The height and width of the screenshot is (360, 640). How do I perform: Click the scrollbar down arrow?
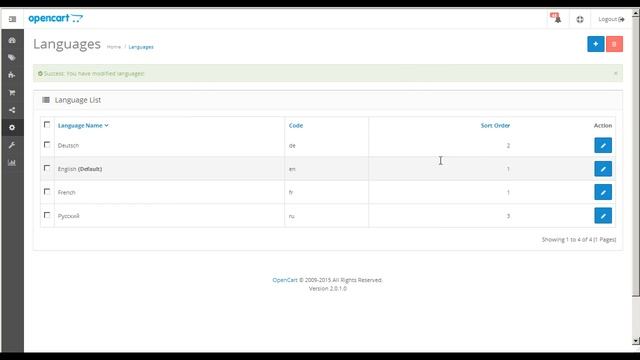(x=636, y=340)
